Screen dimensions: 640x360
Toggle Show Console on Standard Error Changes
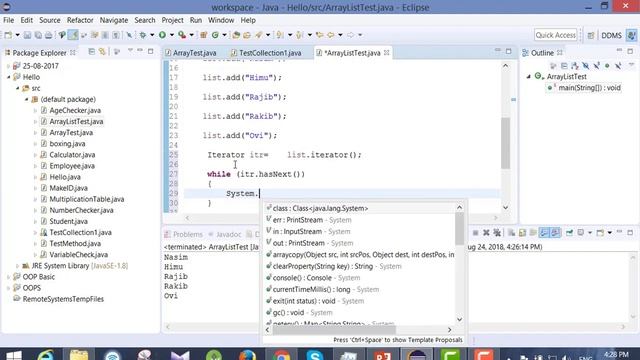coord(555,233)
